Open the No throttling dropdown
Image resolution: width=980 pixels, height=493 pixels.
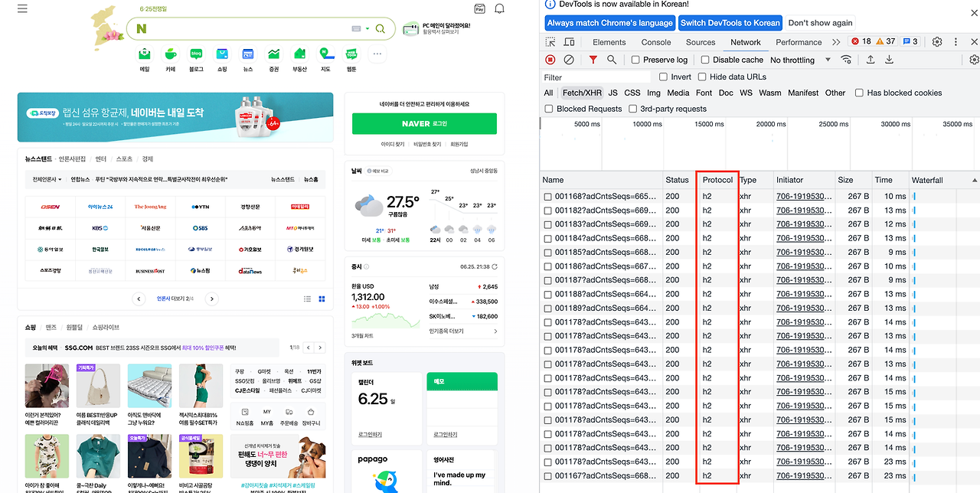(x=799, y=60)
